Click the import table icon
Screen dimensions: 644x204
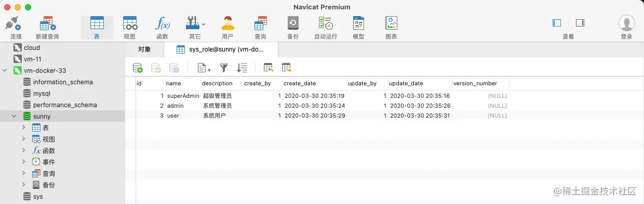click(269, 68)
